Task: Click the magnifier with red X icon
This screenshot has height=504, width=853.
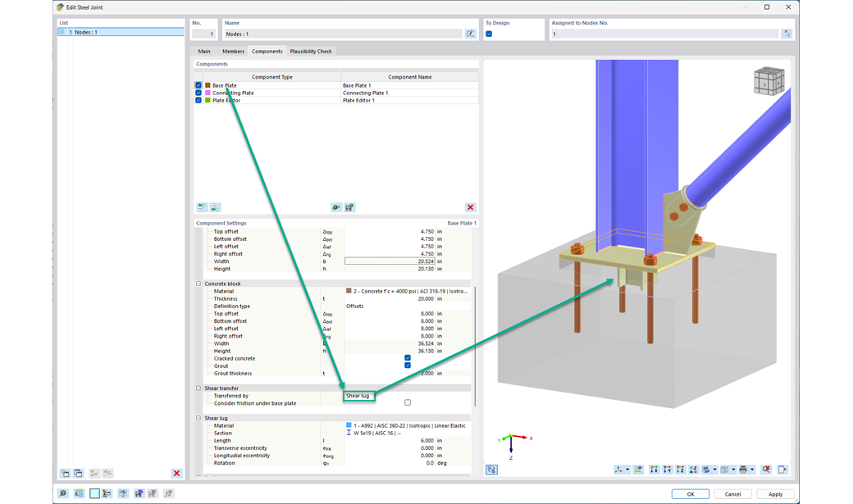Action: click(766, 470)
